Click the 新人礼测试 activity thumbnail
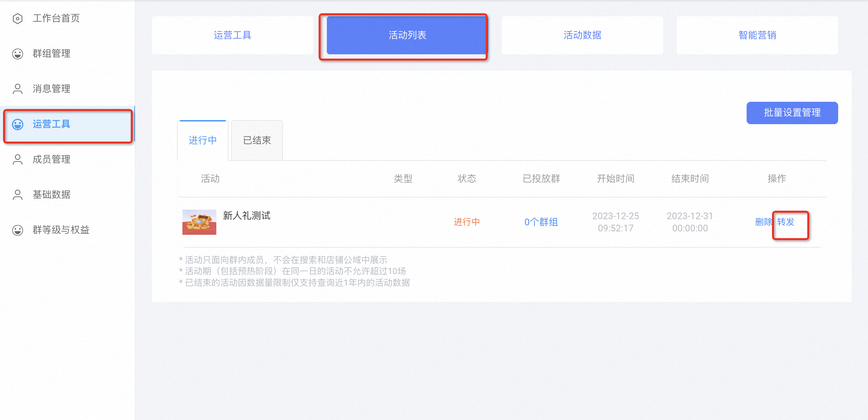Image resolution: width=868 pixels, height=420 pixels. pyautogui.click(x=199, y=222)
